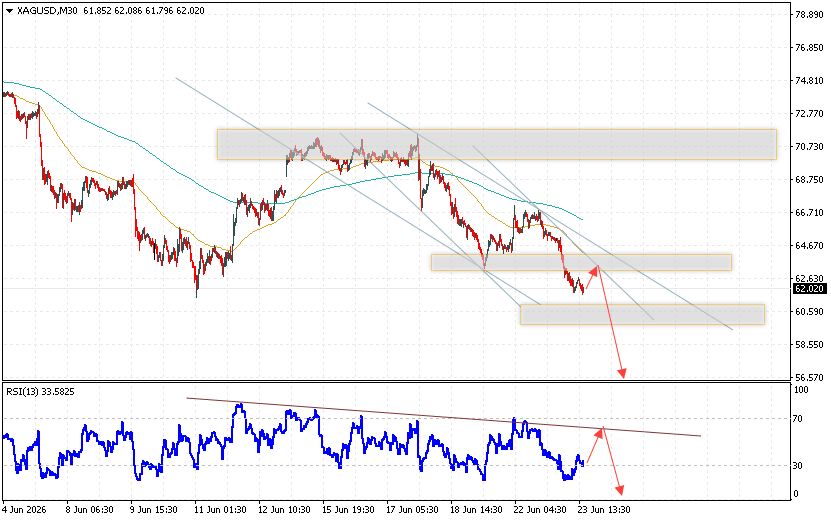Select the 9 Jun 15:30 time label
The image size is (831, 521).
tap(154, 510)
